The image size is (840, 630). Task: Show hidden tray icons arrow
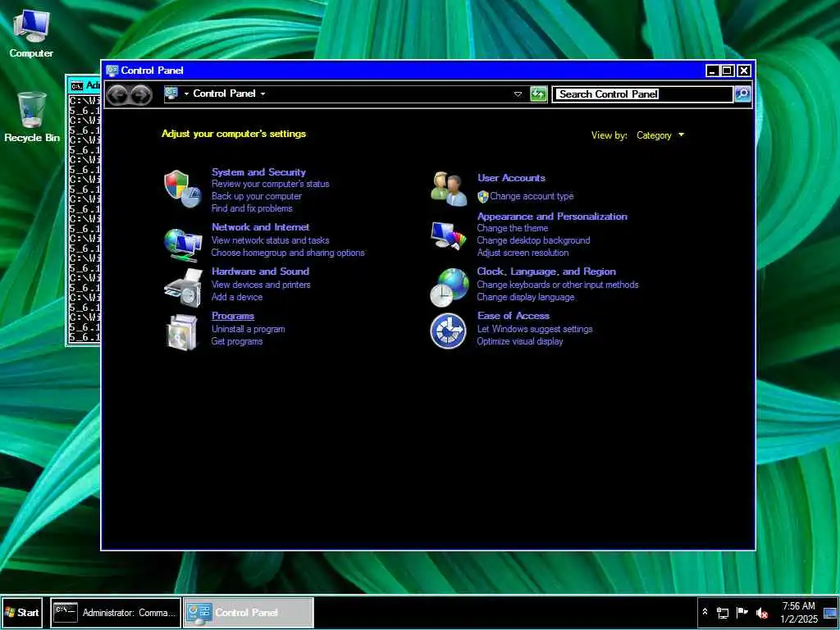(705, 612)
